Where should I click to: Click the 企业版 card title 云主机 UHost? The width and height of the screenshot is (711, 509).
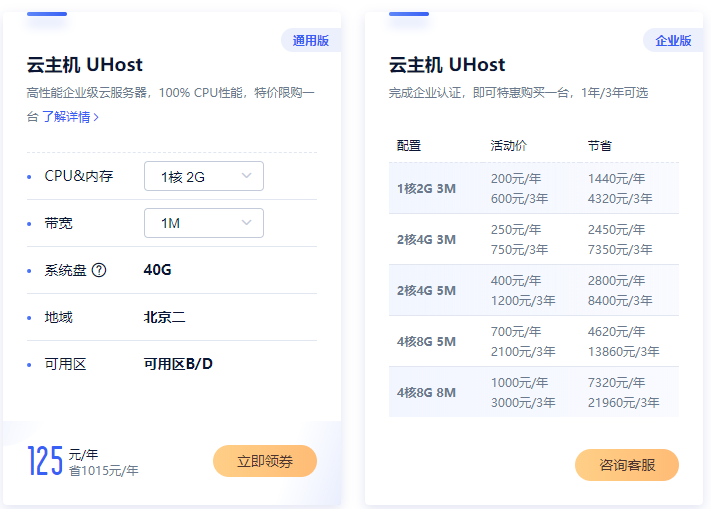pyautogui.click(x=447, y=65)
